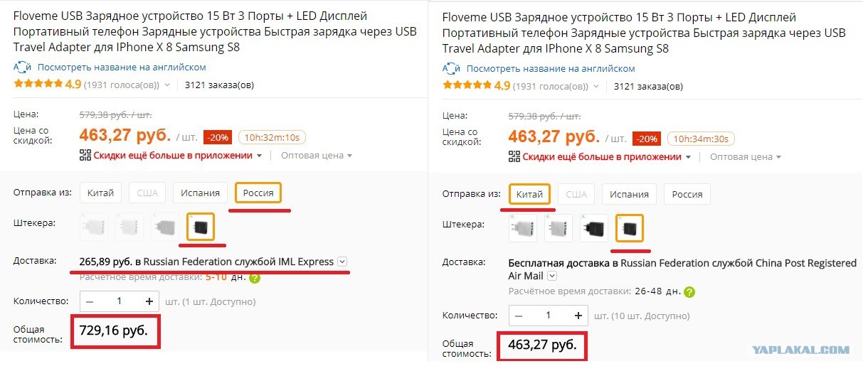Click the green help icon beside 5-10 дн.
The height and width of the screenshot is (371, 868).
pos(255,277)
